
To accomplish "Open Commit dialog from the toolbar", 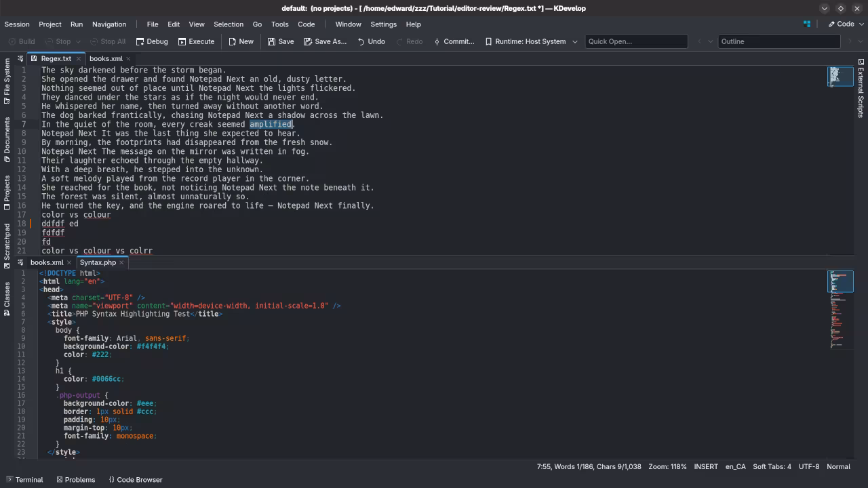I will [454, 41].
